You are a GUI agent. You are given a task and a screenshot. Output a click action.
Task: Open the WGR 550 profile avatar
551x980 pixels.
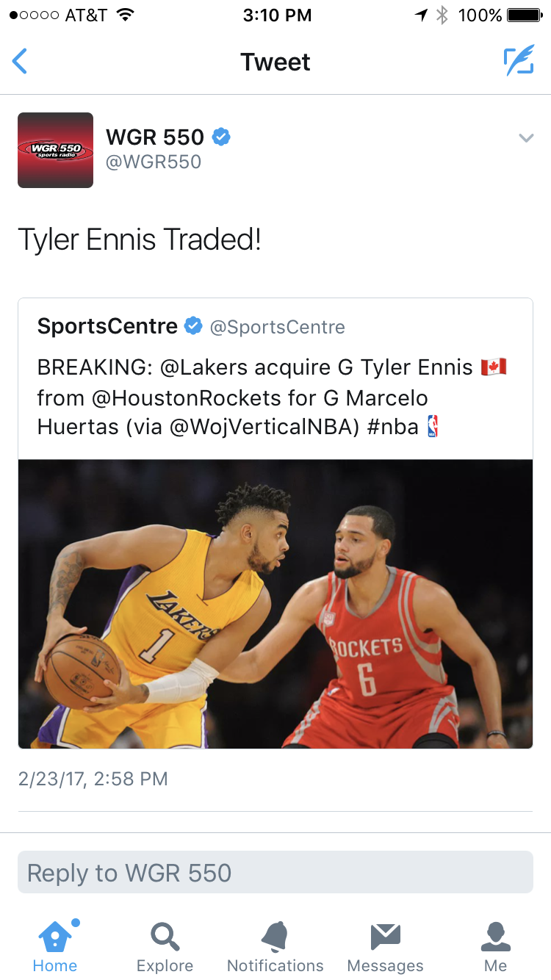56,150
